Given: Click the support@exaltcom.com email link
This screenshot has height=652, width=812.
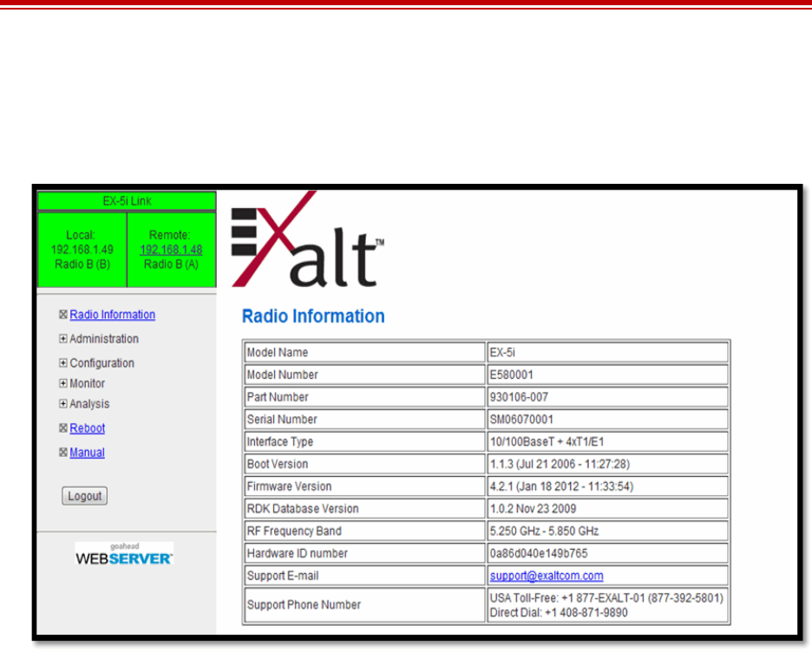Looking at the screenshot, I should [x=547, y=576].
